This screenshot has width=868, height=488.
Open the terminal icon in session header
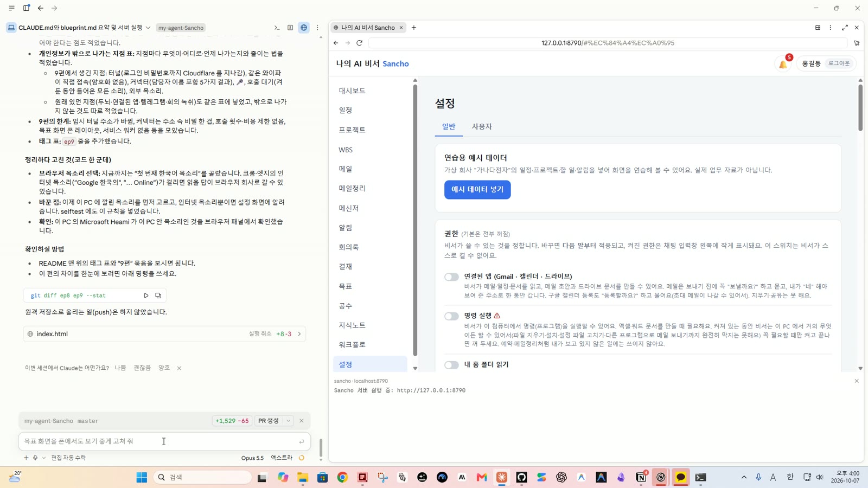click(x=277, y=28)
